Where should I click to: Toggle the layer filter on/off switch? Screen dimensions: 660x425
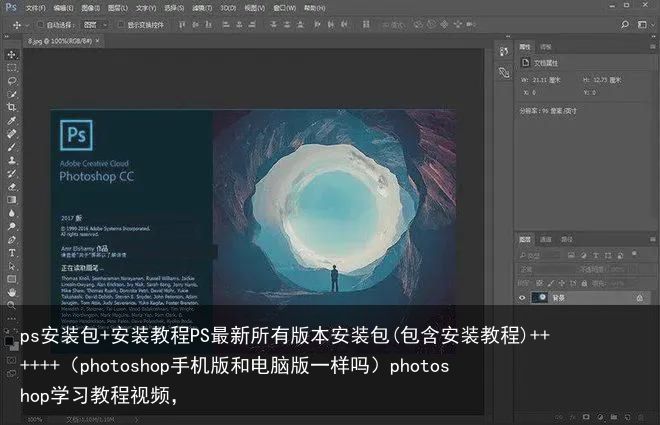click(x=634, y=254)
